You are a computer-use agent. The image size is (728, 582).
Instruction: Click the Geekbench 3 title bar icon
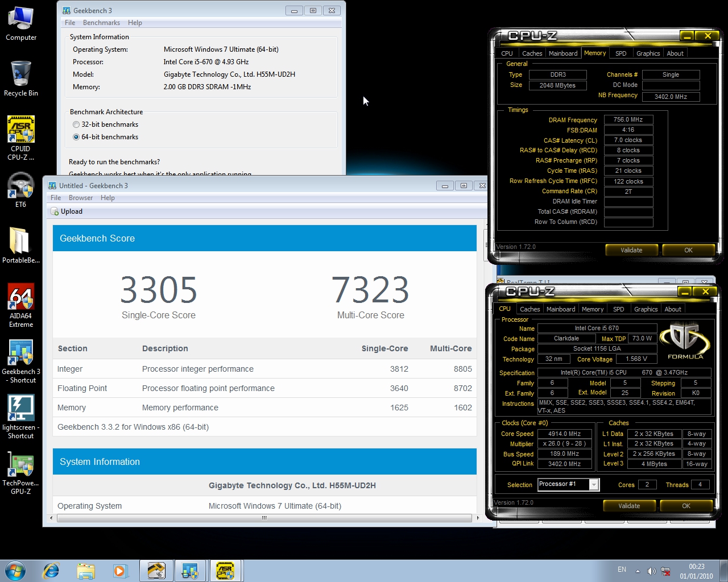point(67,10)
